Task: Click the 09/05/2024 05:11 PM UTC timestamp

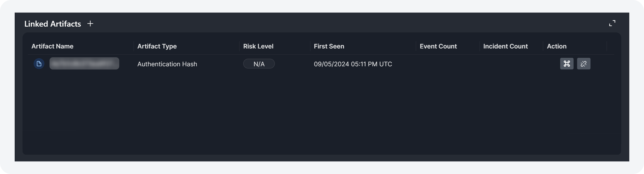Action: coord(353,64)
